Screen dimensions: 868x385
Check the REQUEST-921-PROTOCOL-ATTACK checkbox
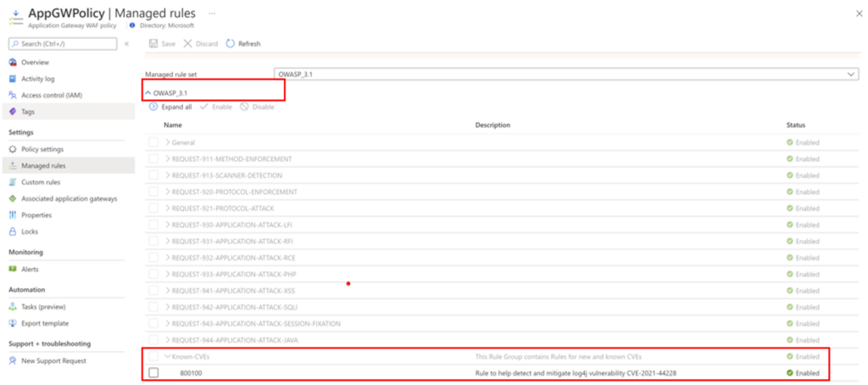click(153, 209)
